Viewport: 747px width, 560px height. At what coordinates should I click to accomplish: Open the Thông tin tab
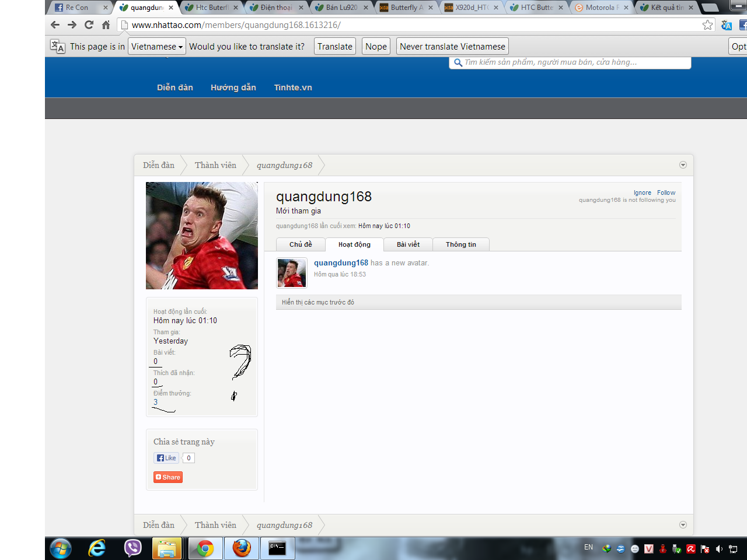click(460, 244)
